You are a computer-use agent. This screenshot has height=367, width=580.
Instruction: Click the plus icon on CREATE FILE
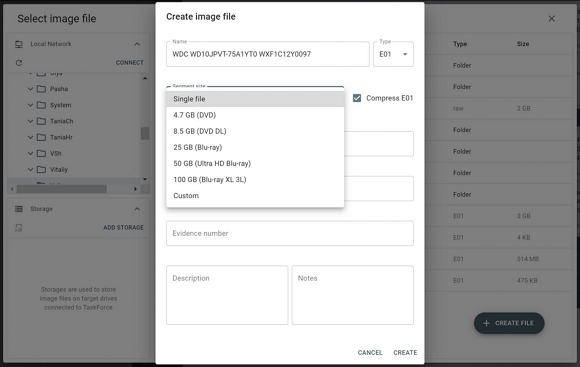pos(486,323)
